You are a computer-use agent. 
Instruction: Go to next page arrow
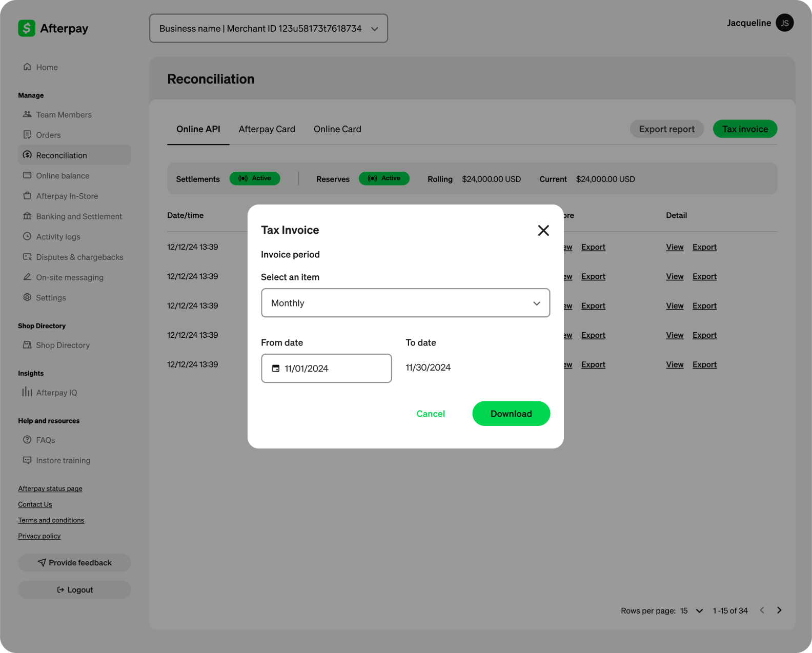[779, 610]
